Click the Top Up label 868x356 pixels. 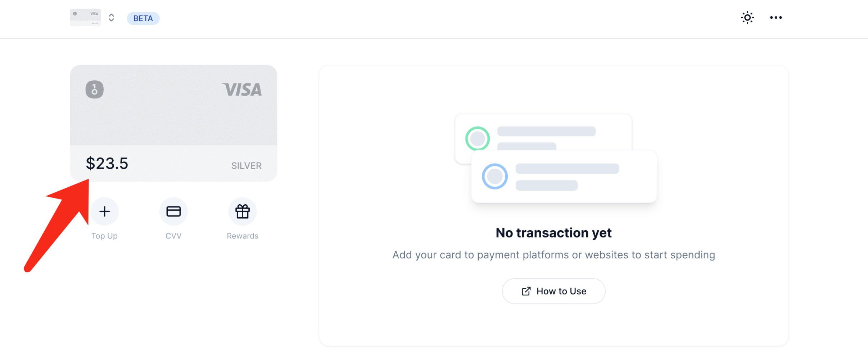[x=104, y=236]
